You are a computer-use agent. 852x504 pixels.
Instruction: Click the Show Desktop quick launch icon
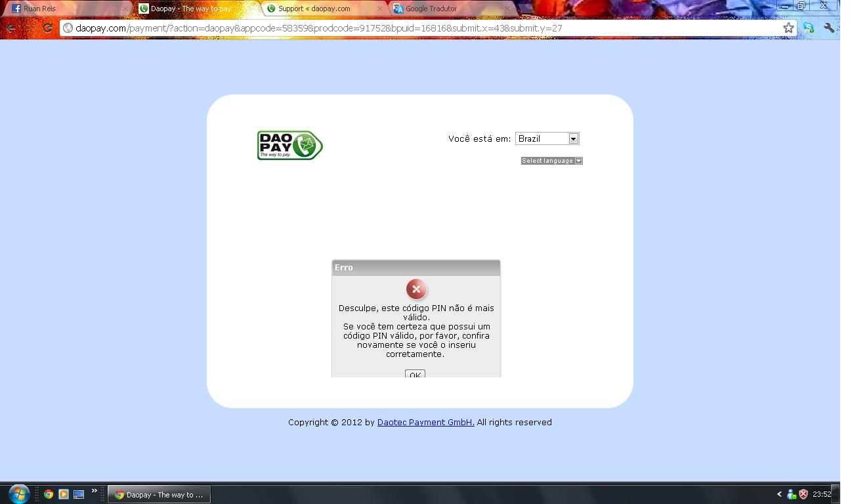79,494
